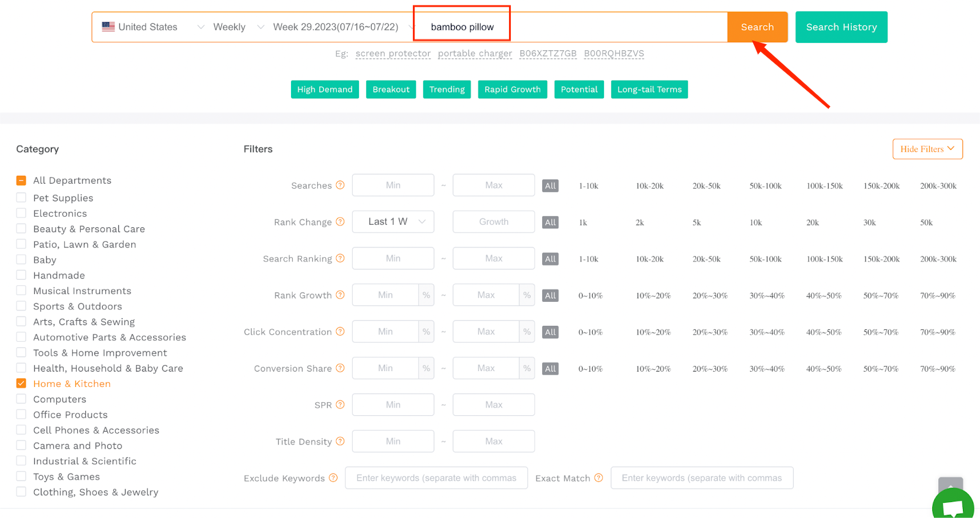This screenshot has height=518, width=980.
Task: Click the Rank Growth help icon
Action: [x=340, y=295]
